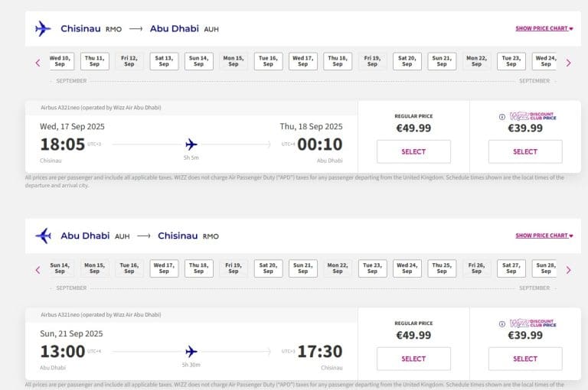This screenshot has height=390, width=588.
Task: Select the Wed 17 Sep outbound date tab
Action: [302, 61]
